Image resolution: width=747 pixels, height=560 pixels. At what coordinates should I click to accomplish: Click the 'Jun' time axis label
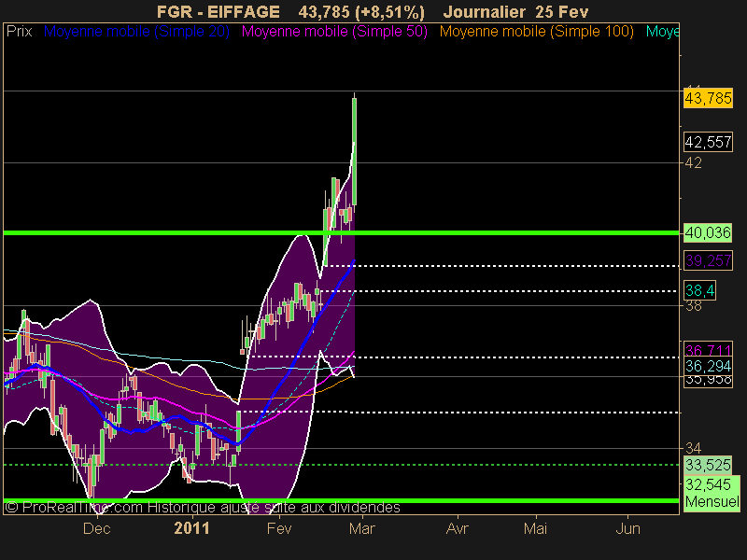point(627,528)
